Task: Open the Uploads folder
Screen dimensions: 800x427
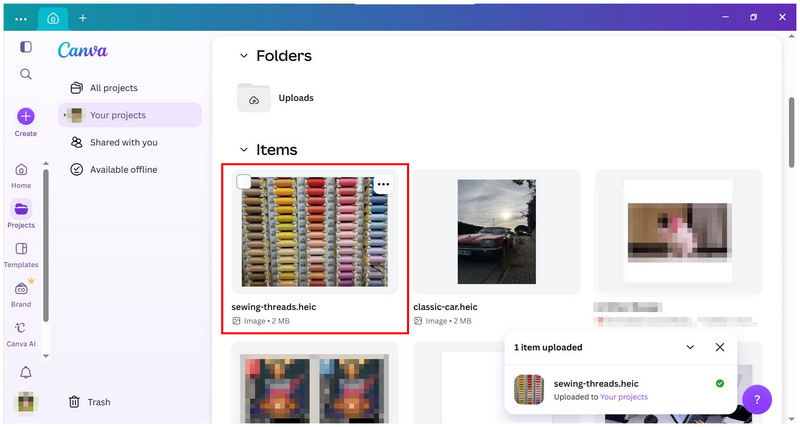Action: [276, 97]
